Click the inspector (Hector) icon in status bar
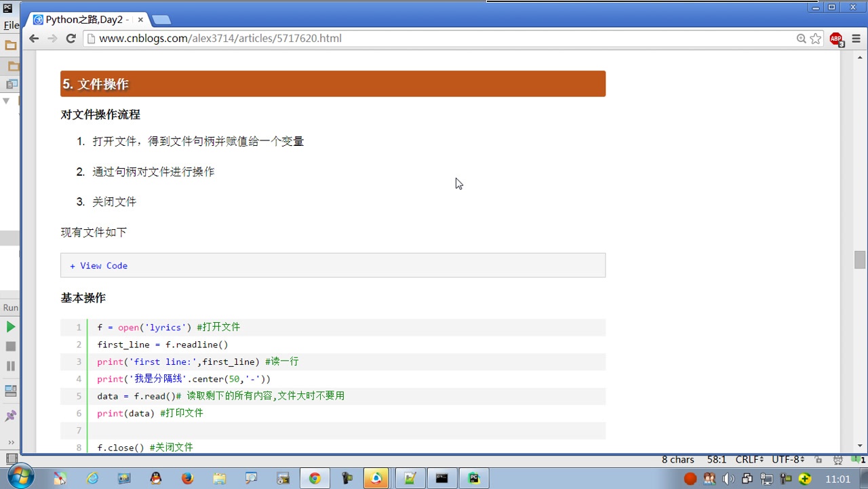Viewport: 868px width, 489px height. tap(837, 460)
